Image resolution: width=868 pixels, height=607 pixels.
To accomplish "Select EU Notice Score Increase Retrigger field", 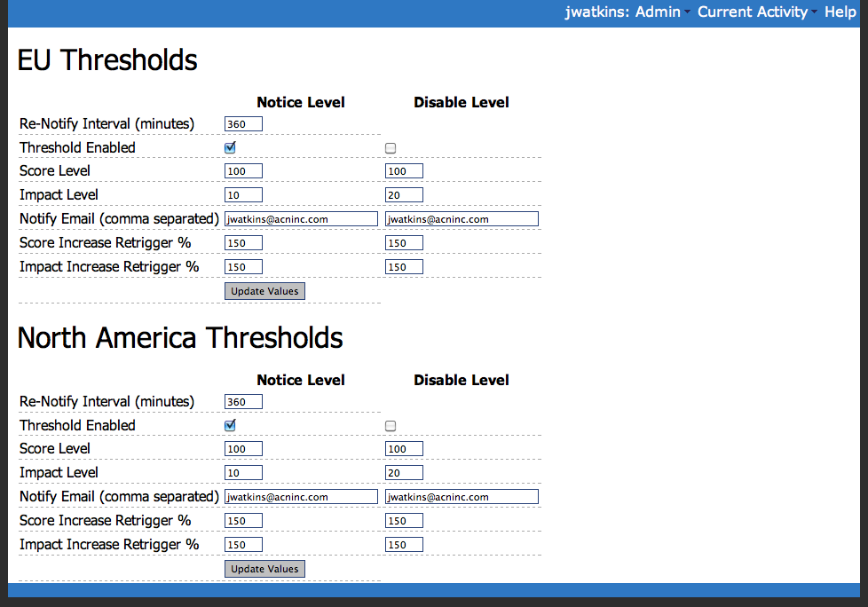I will click(x=243, y=243).
